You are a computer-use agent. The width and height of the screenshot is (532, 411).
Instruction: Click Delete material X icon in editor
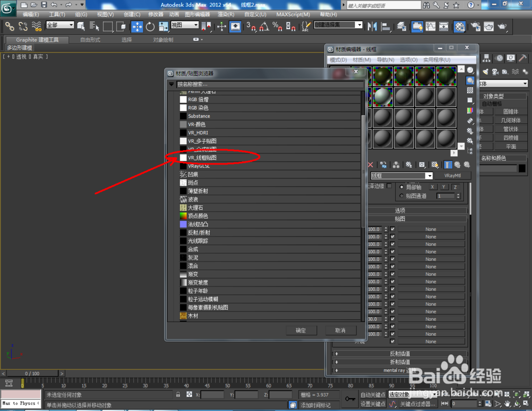[370, 165]
